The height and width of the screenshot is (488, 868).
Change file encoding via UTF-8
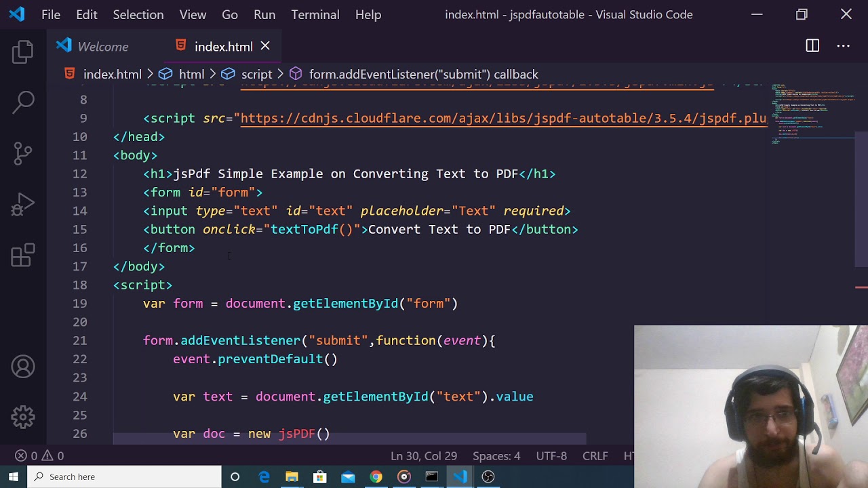pyautogui.click(x=551, y=456)
